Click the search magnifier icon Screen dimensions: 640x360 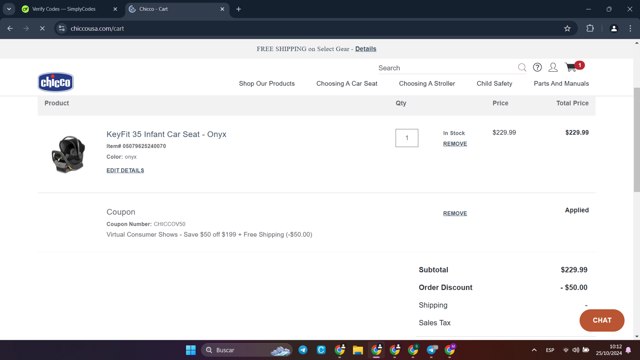pyautogui.click(x=522, y=67)
